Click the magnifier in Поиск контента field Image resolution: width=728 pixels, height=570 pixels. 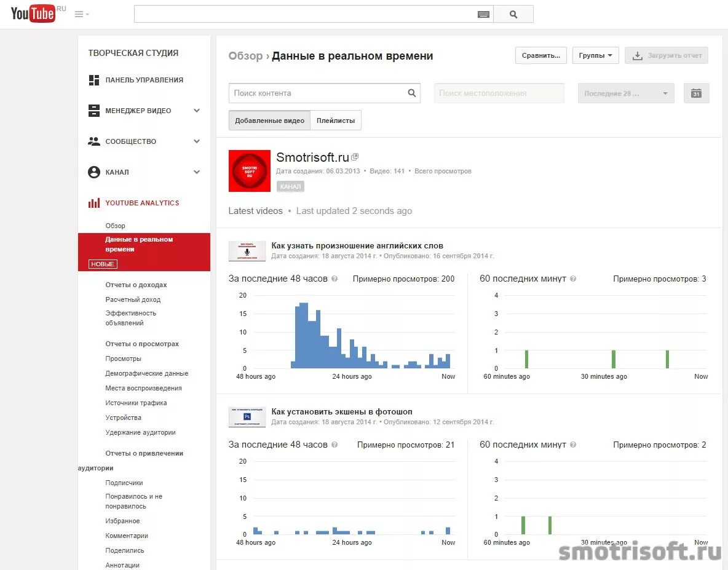pos(411,93)
